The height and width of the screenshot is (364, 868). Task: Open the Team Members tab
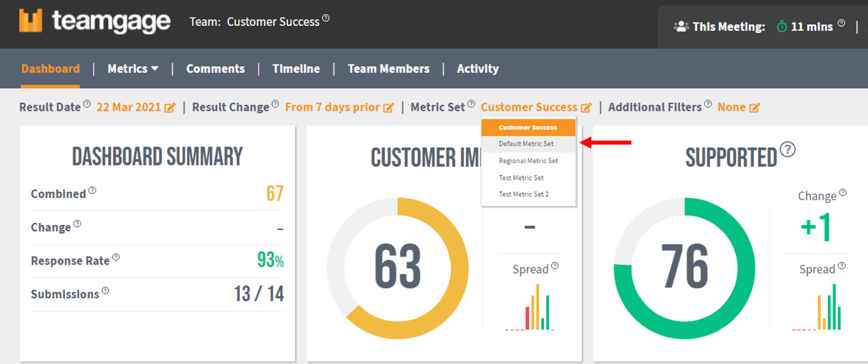pos(388,69)
